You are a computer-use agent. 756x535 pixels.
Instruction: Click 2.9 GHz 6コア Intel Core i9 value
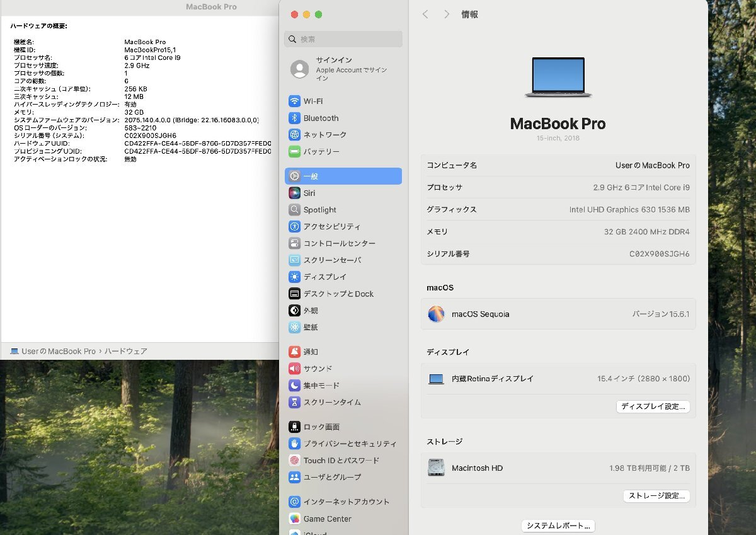641,187
